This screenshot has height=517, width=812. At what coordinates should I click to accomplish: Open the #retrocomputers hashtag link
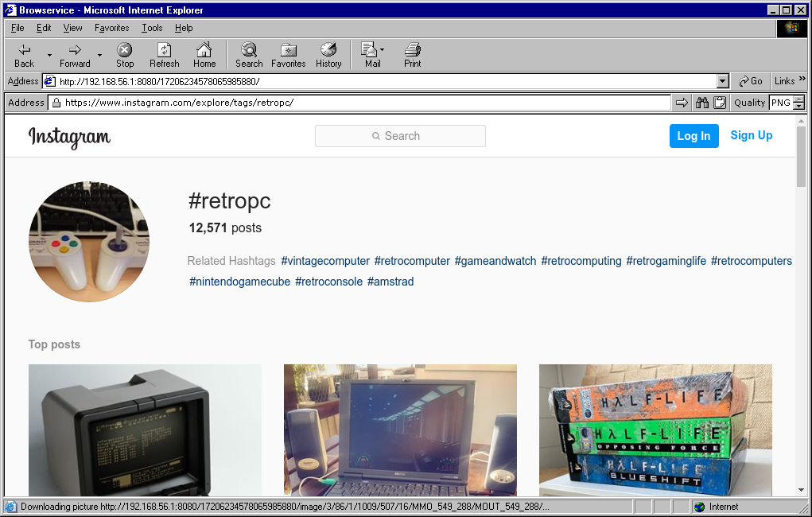click(752, 261)
